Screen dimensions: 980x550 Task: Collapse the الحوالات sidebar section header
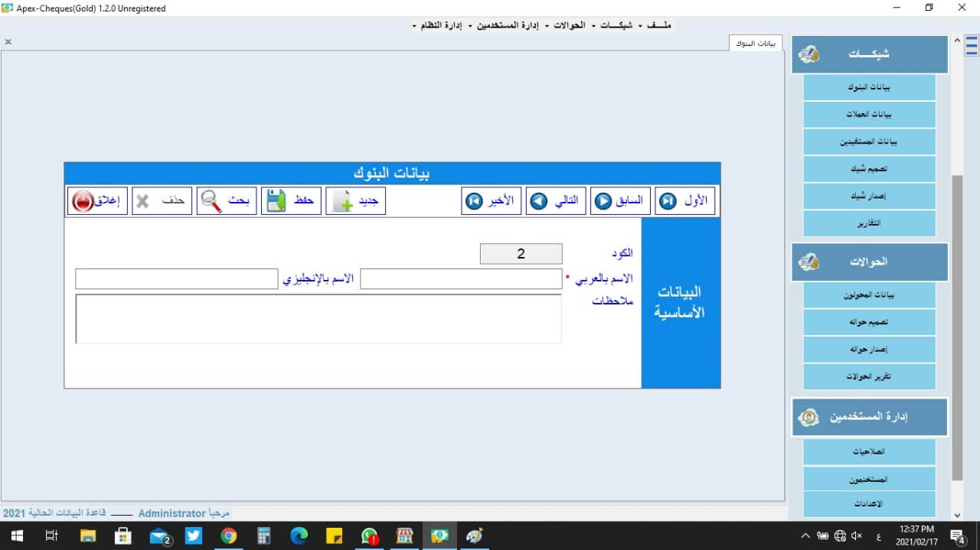[869, 262]
